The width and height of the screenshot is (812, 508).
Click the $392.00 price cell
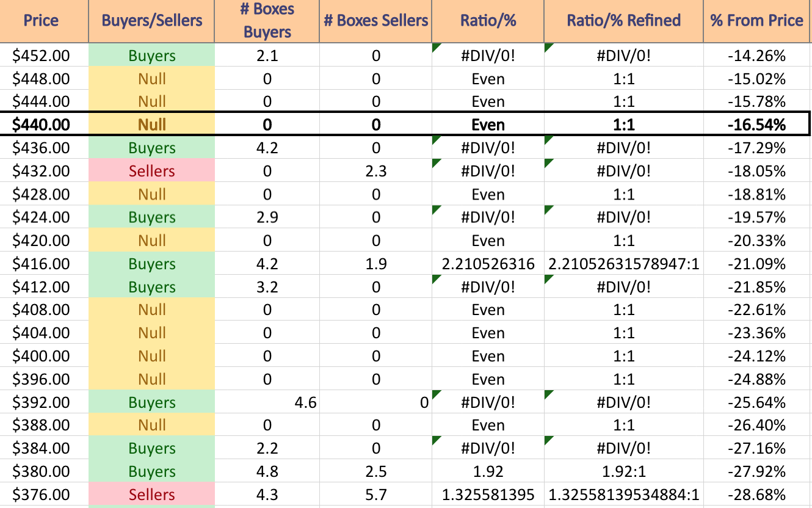44,402
